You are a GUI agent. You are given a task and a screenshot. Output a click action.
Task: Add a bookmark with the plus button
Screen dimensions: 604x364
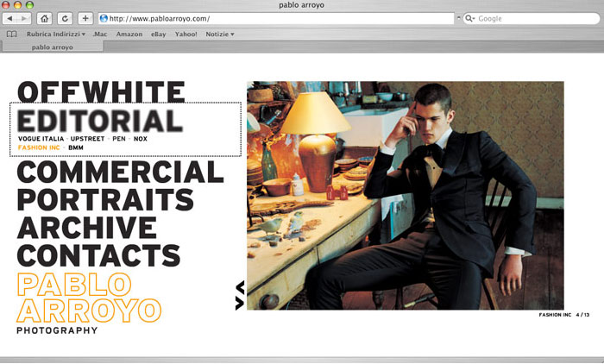85,18
